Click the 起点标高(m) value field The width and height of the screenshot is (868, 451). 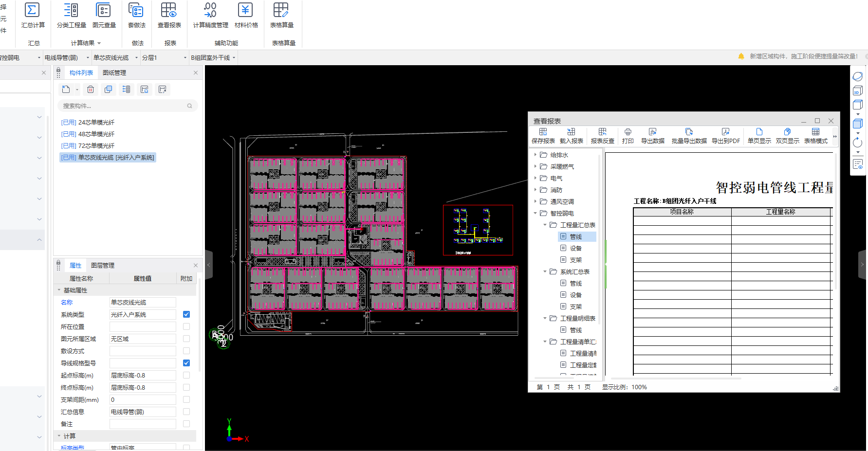point(143,375)
